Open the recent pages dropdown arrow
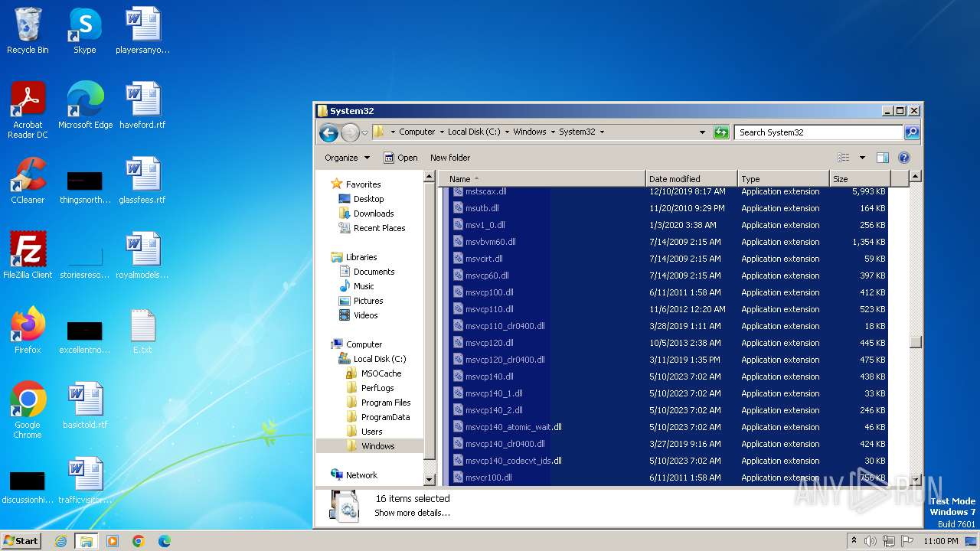The height and width of the screenshot is (551, 980). [x=365, y=132]
